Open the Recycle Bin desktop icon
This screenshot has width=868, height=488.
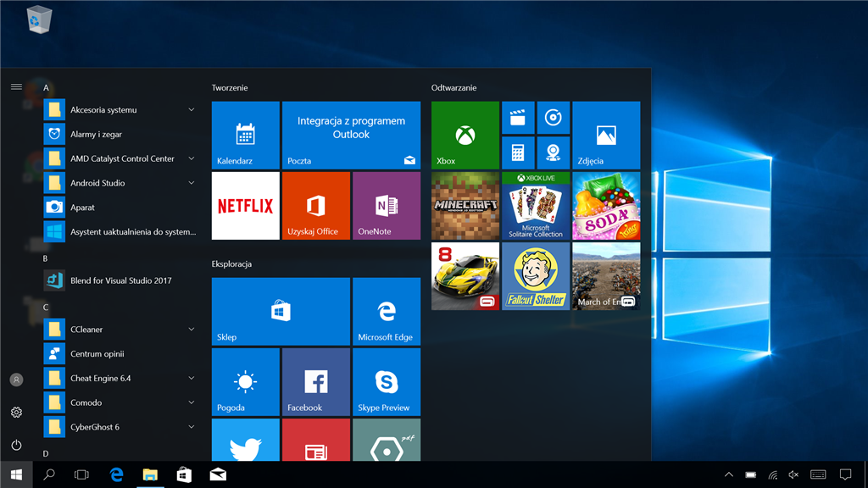[39, 19]
